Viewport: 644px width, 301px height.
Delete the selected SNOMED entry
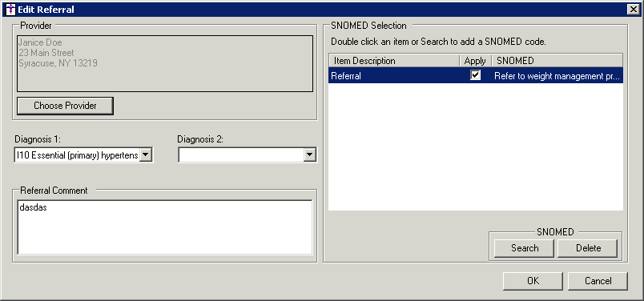click(588, 247)
